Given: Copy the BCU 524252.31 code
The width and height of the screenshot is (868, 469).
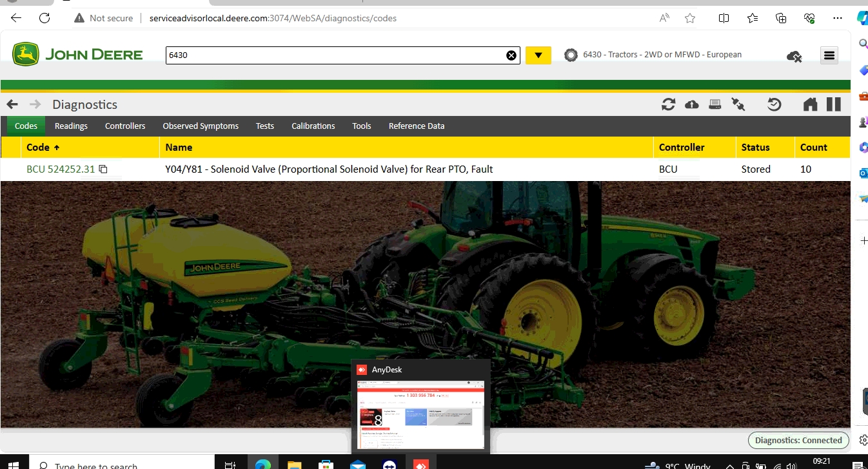Looking at the screenshot, I should pyautogui.click(x=103, y=168).
